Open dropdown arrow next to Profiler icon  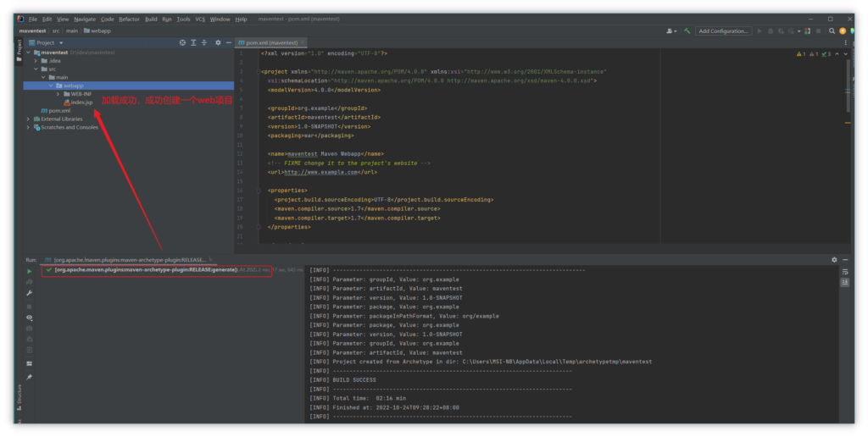(798, 31)
